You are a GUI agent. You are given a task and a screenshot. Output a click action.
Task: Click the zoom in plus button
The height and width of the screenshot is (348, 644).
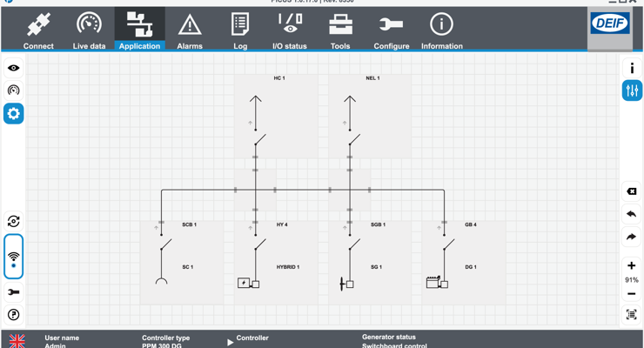click(x=632, y=265)
